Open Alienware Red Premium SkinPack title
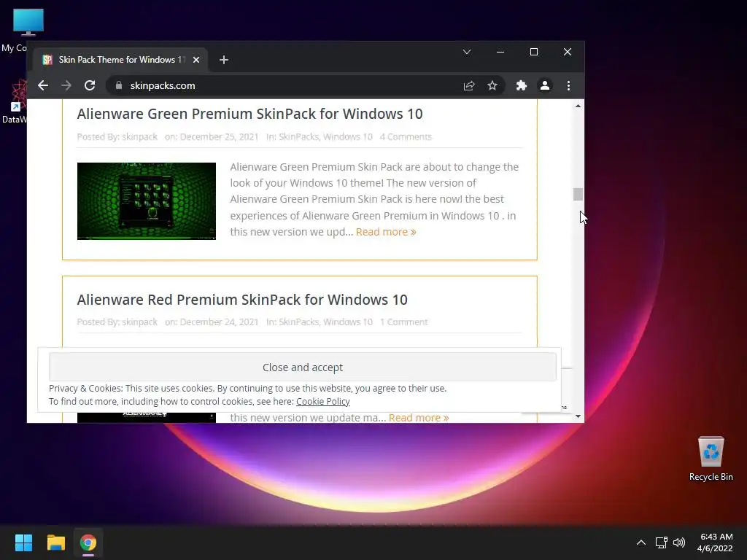 click(x=242, y=300)
